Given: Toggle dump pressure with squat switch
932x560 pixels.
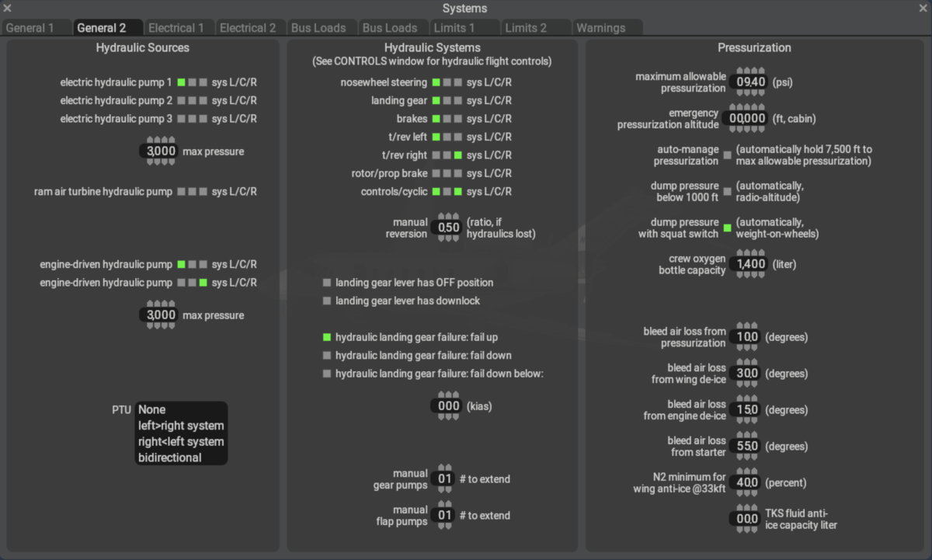Looking at the screenshot, I should coord(727,228).
